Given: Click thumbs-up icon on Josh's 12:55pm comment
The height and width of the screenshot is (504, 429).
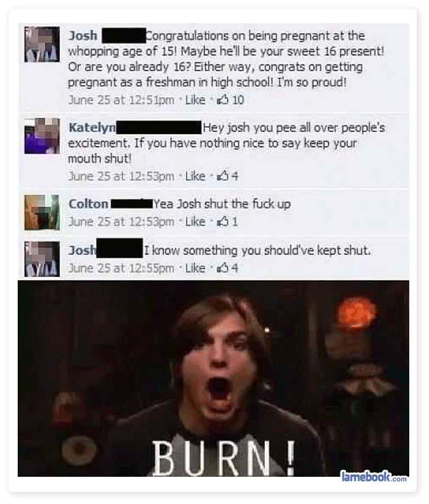Looking at the screenshot, I should pyautogui.click(x=223, y=268).
